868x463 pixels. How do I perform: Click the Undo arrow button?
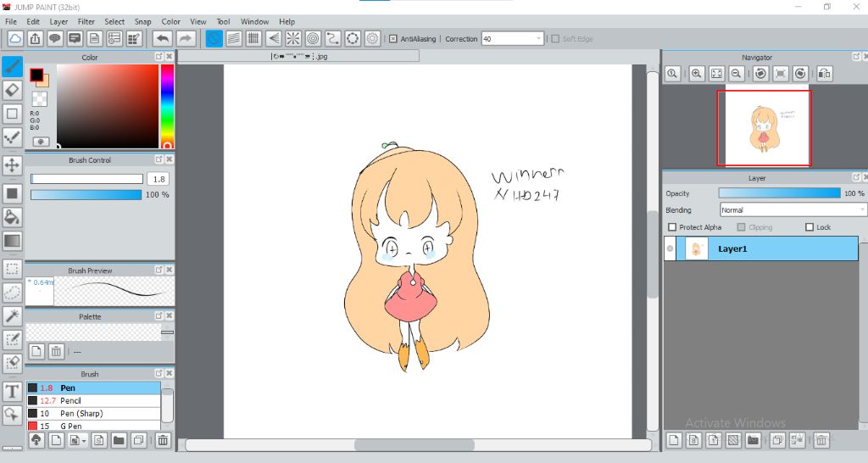[x=163, y=39]
